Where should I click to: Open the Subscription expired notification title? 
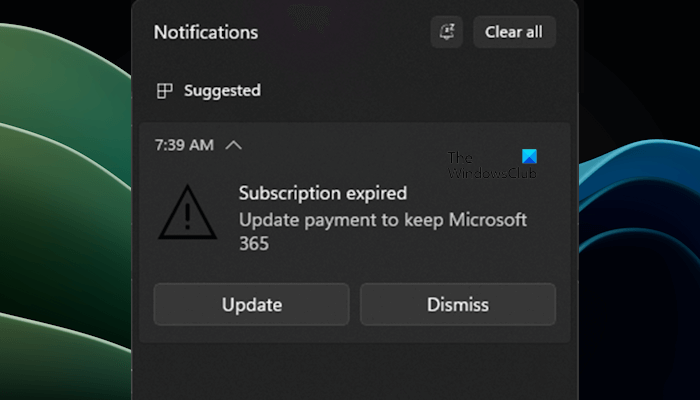click(322, 193)
